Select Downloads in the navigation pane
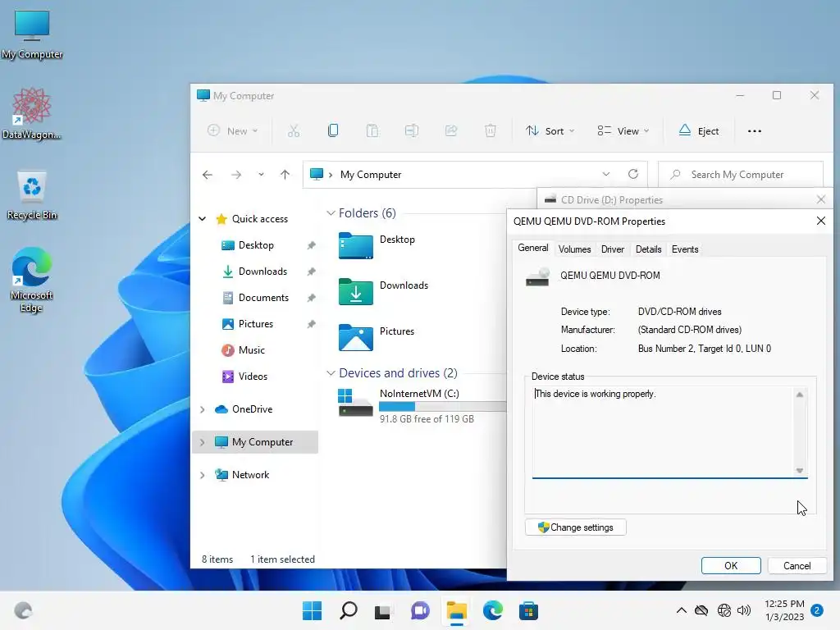This screenshot has height=630, width=840. point(254,271)
